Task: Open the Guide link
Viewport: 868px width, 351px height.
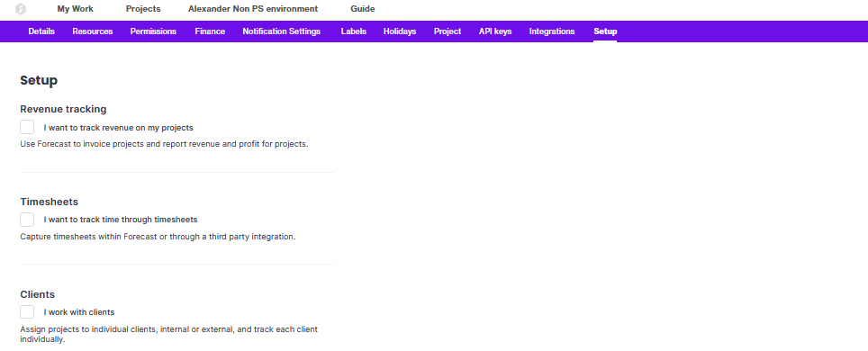Action: [x=363, y=9]
